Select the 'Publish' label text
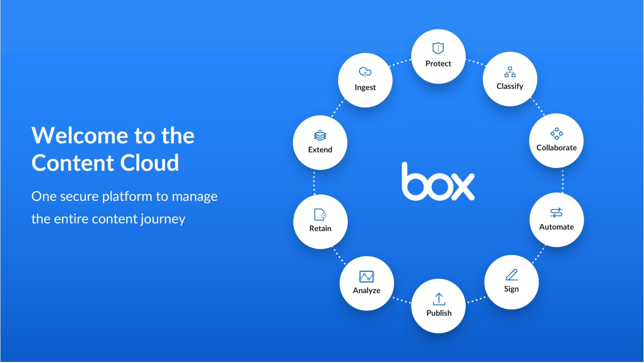This screenshot has width=644, height=363. pyautogui.click(x=439, y=313)
